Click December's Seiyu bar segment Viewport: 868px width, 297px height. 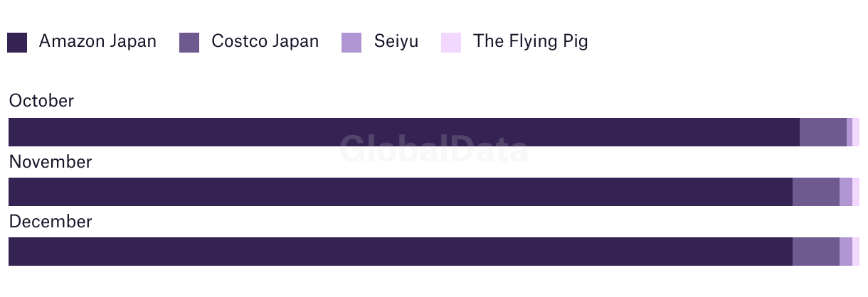click(845, 252)
